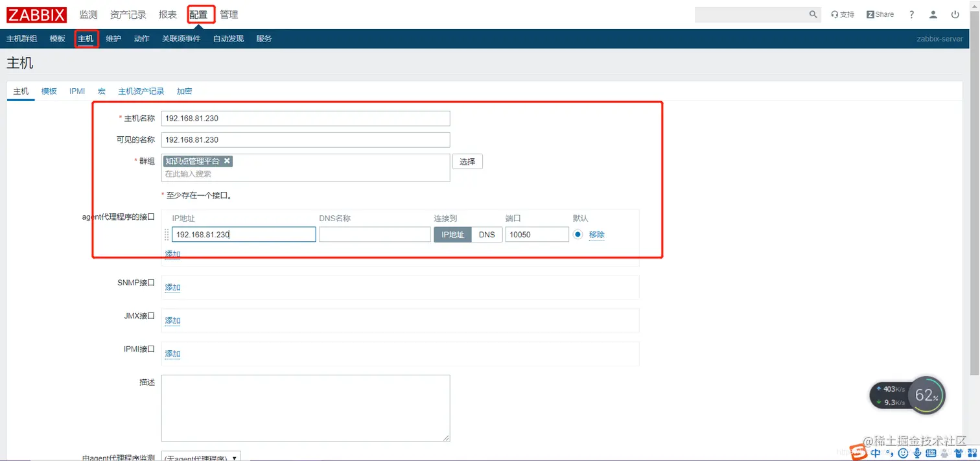This screenshot has height=461, width=980.
Task: Click the 主机名称 input field
Action: click(x=305, y=119)
